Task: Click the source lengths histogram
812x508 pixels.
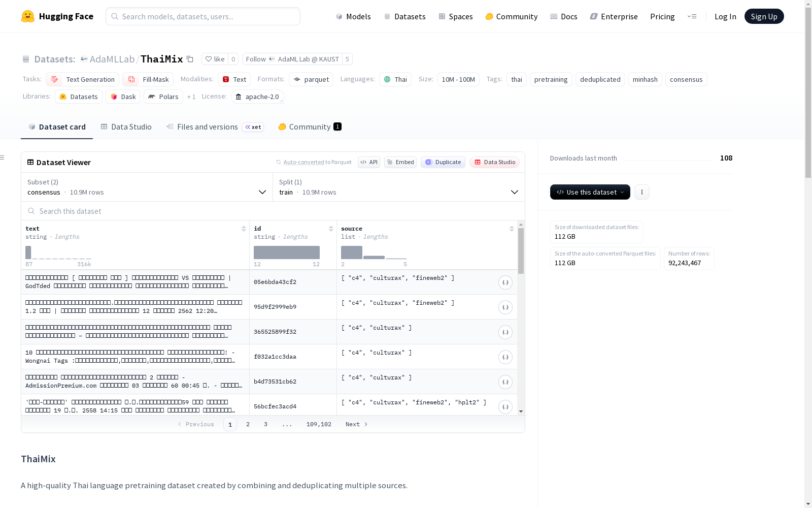Action: [x=374, y=252]
